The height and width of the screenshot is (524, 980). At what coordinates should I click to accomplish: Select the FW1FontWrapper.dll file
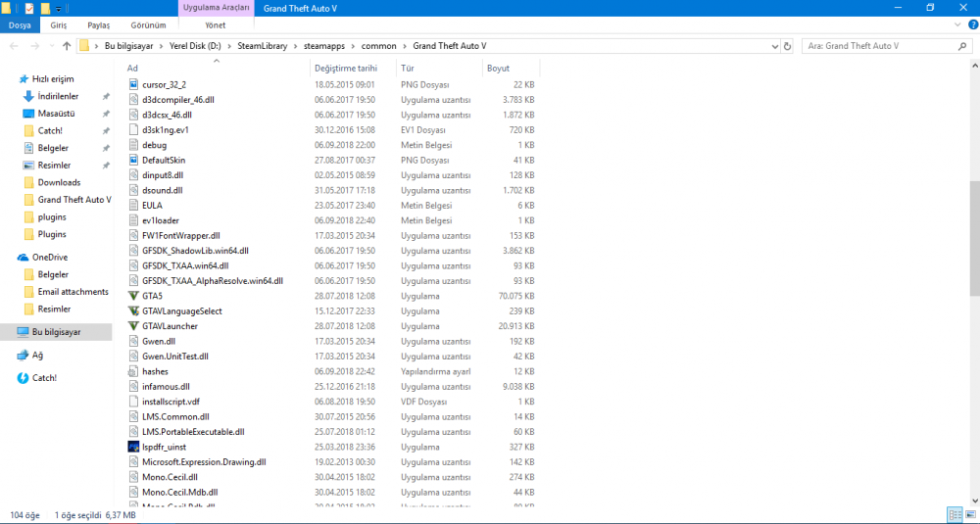[x=180, y=235]
